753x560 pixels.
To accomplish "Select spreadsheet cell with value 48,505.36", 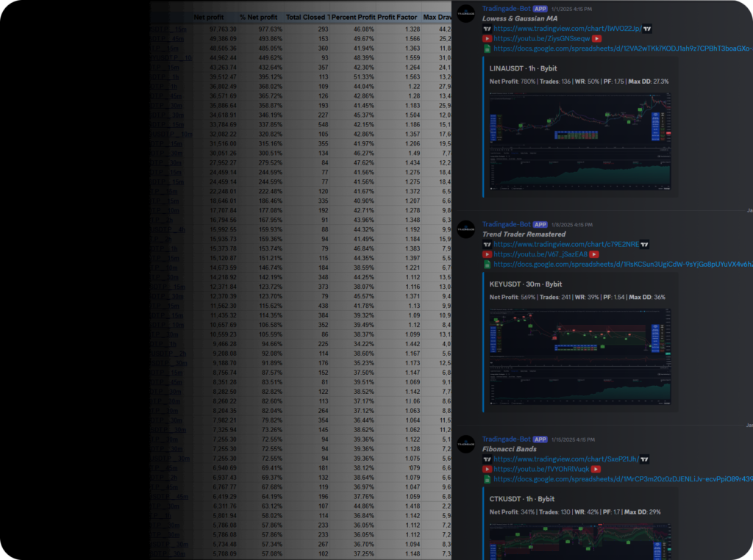I will [x=223, y=49].
